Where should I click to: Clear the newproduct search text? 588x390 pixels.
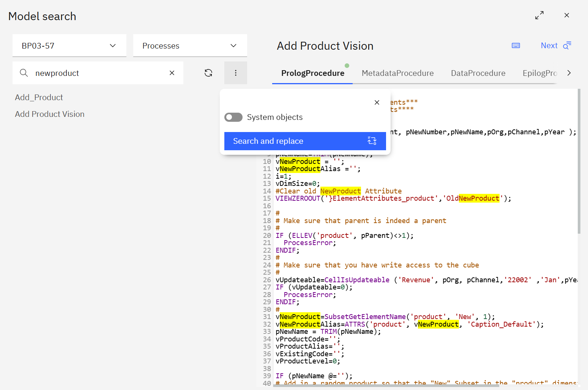click(172, 73)
